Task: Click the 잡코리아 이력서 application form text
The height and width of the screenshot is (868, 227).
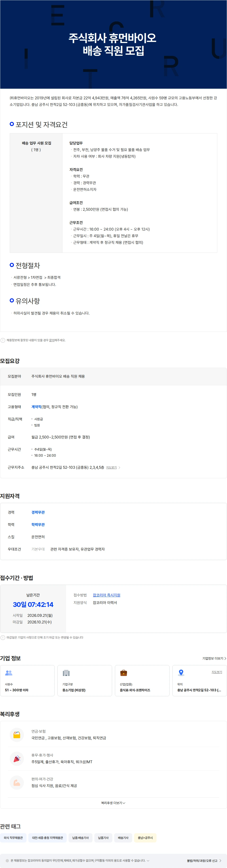Action: 105,603
